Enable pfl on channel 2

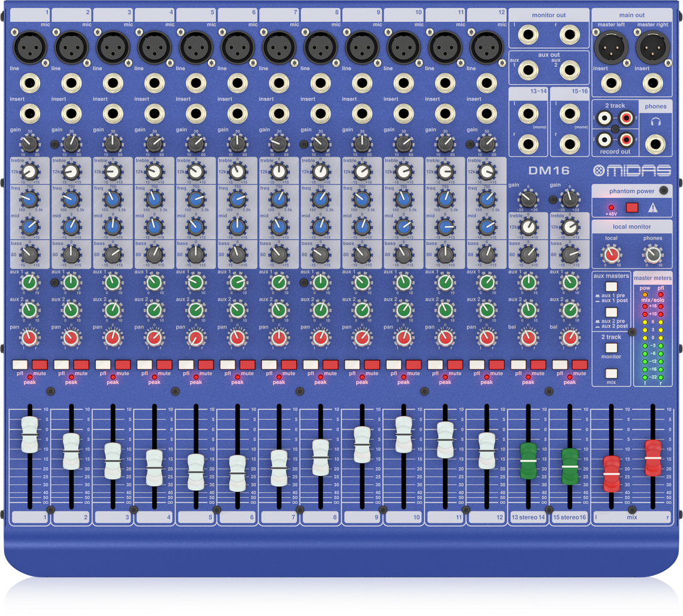click(x=61, y=365)
